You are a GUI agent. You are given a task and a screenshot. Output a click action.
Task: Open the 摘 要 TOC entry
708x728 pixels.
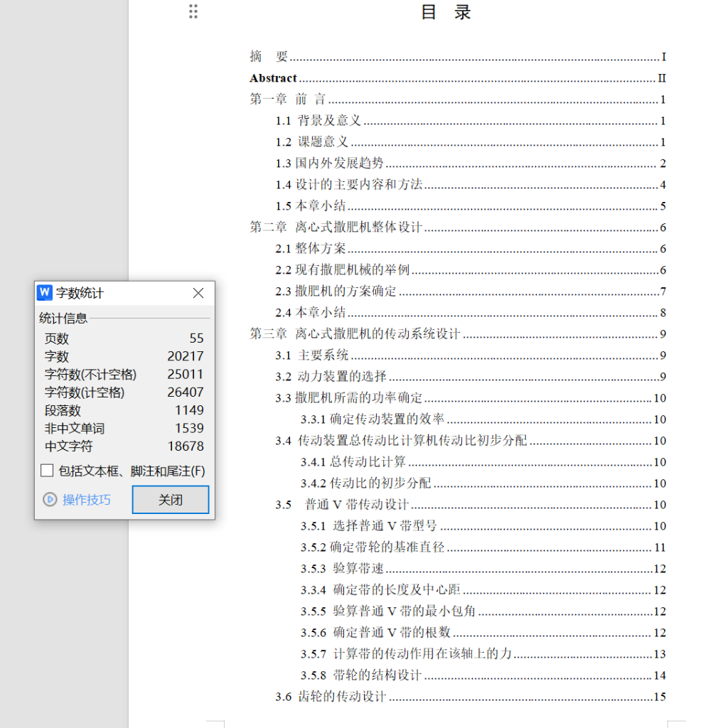coord(269,56)
